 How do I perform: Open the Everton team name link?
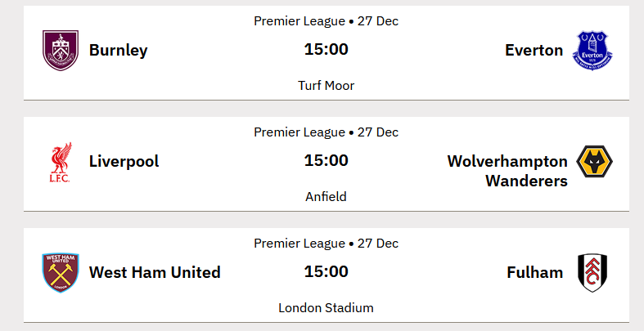(534, 50)
